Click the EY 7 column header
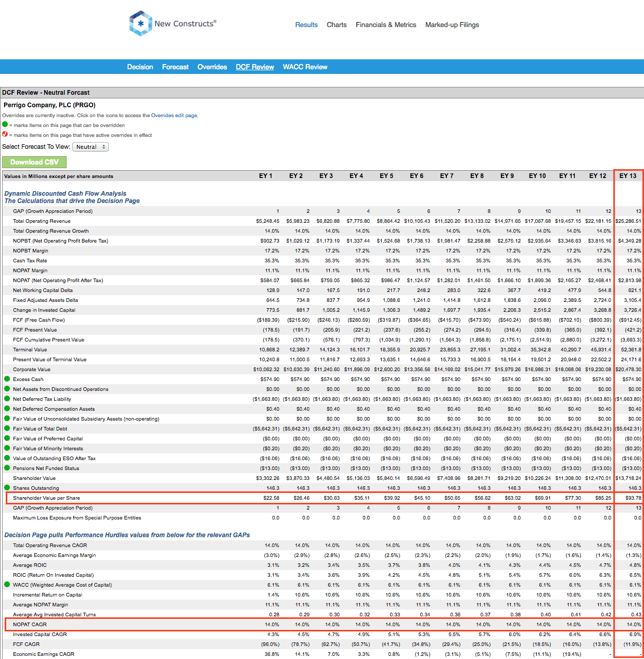 (x=447, y=176)
